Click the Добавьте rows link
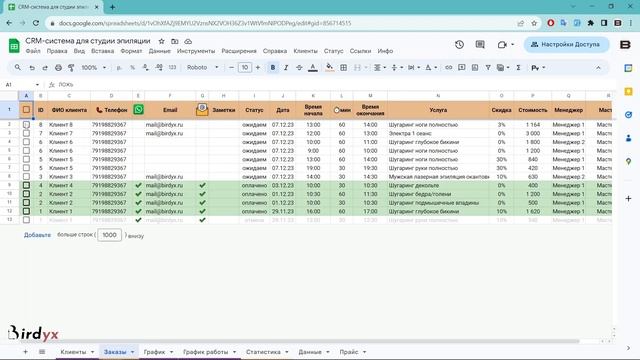Viewport: 640px width, 360px height. (37, 235)
